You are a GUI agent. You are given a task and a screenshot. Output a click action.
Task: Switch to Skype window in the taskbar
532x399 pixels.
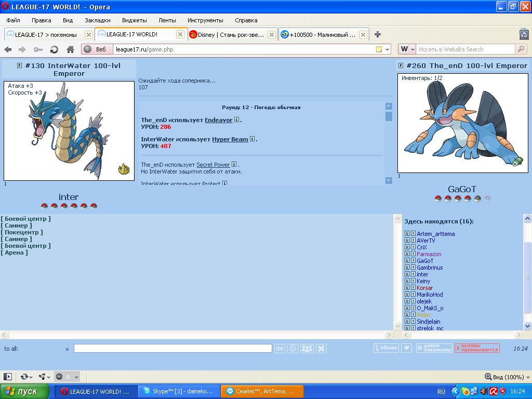click(x=179, y=391)
